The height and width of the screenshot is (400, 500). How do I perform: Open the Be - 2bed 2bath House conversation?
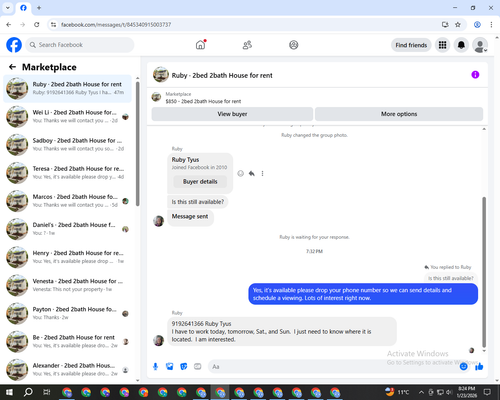coord(67,341)
